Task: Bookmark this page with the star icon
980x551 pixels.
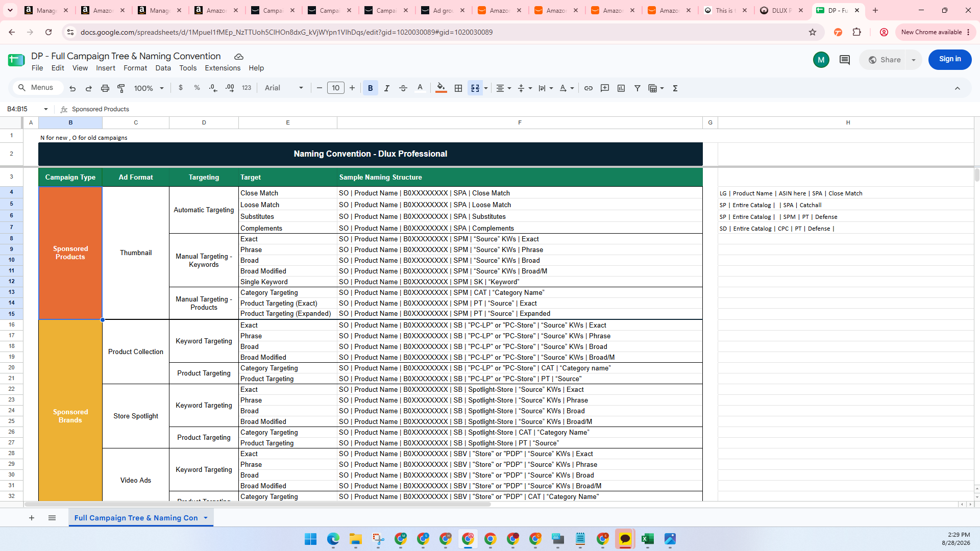Action: point(813,32)
